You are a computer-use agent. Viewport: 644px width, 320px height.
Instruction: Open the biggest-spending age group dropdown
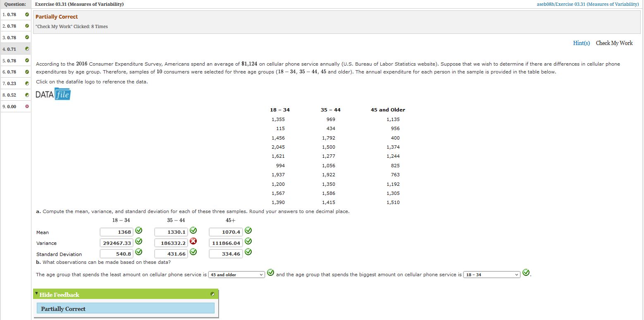point(491,275)
